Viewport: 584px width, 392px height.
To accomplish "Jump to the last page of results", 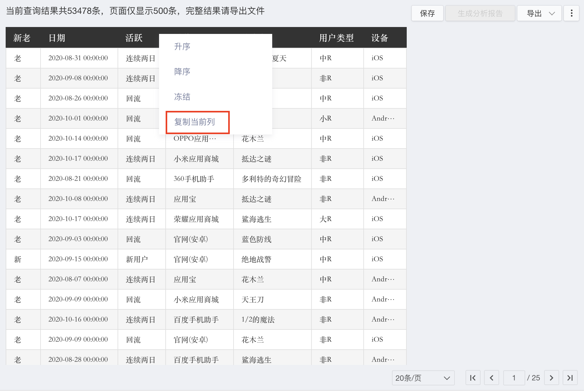I will 570,378.
